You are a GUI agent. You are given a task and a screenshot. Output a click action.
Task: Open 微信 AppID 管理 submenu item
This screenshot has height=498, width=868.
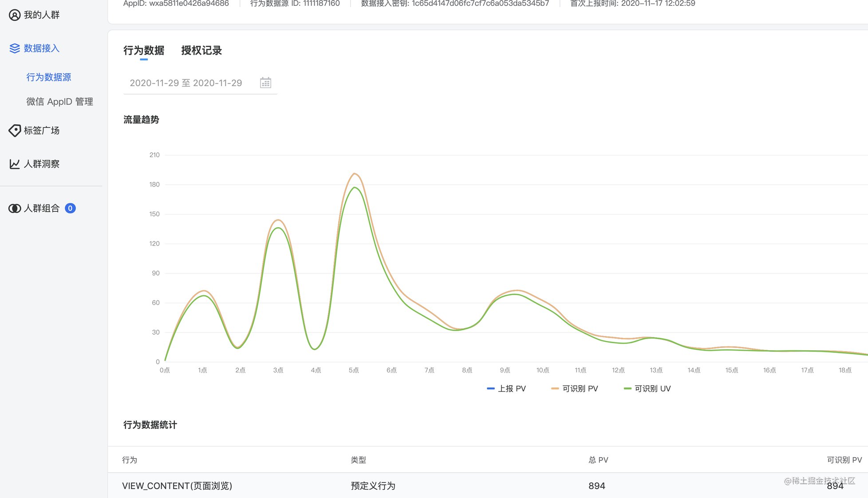pos(60,102)
